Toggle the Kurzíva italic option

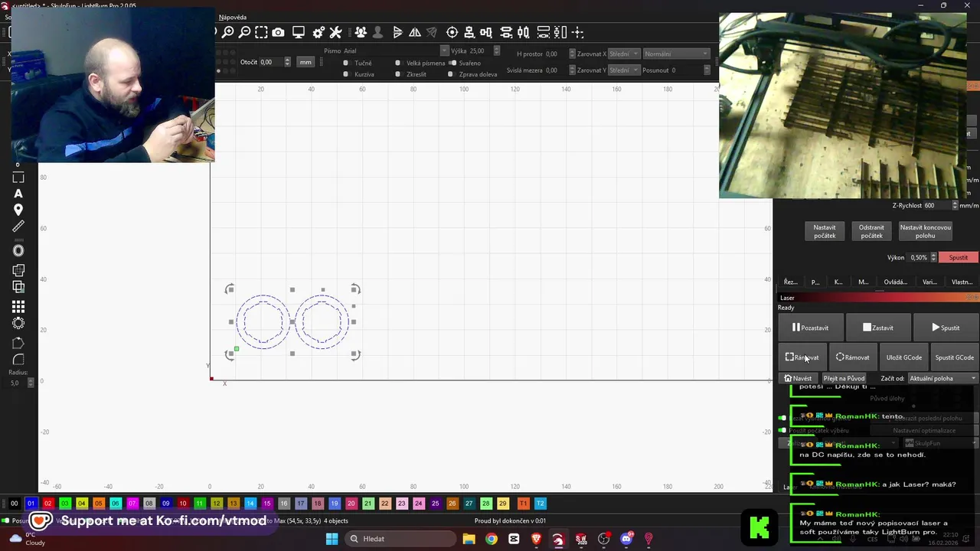click(358, 74)
